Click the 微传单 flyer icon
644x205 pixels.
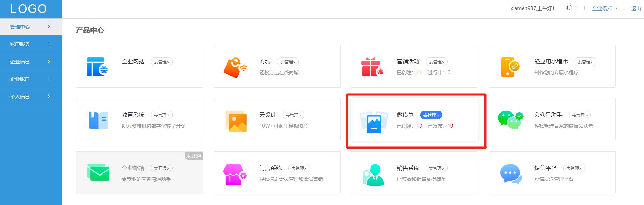(374, 122)
